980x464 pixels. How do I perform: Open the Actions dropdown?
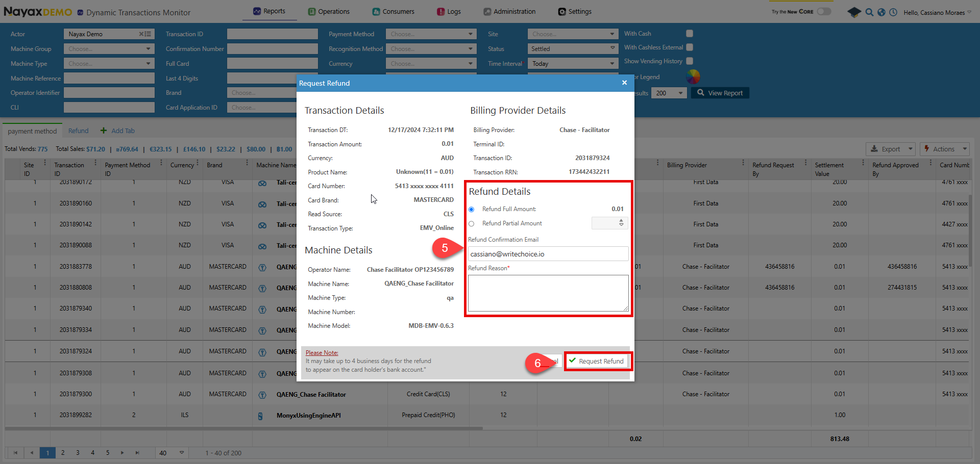point(945,149)
